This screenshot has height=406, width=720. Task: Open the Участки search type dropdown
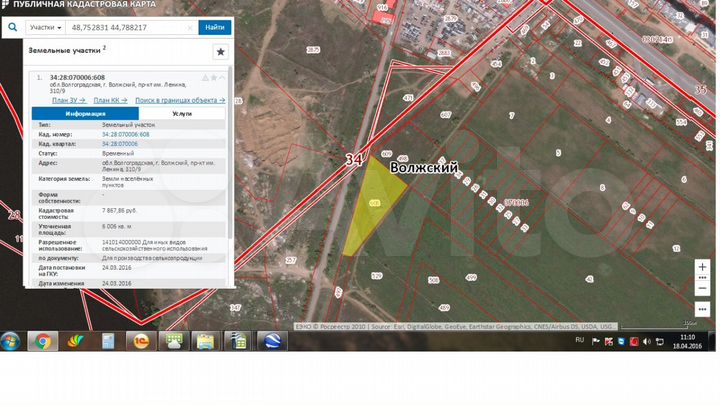click(46, 28)
